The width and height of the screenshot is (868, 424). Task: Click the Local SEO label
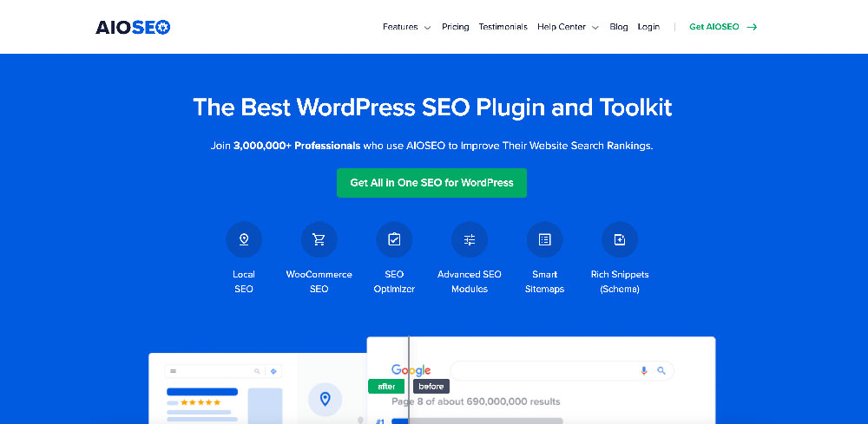click(x=244, y=282)
